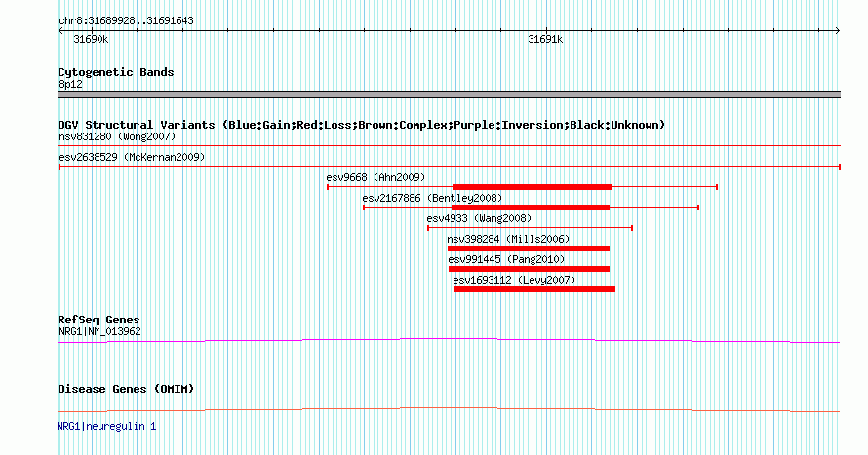Open the NRG1|neuregulin 1 link
868x455 pixels.
(x=106, y=426)
